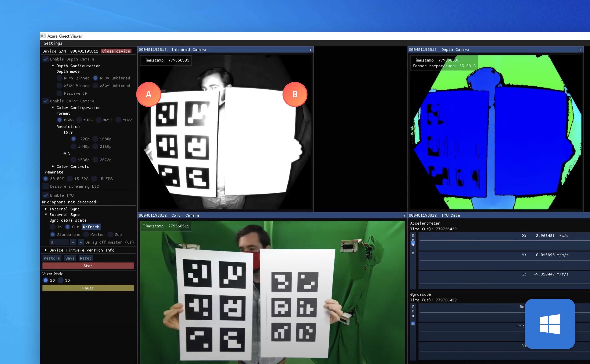Enable the Disable streaming LED option
The height and width of the screenshot is (364, 590).
tap(45, 186)
